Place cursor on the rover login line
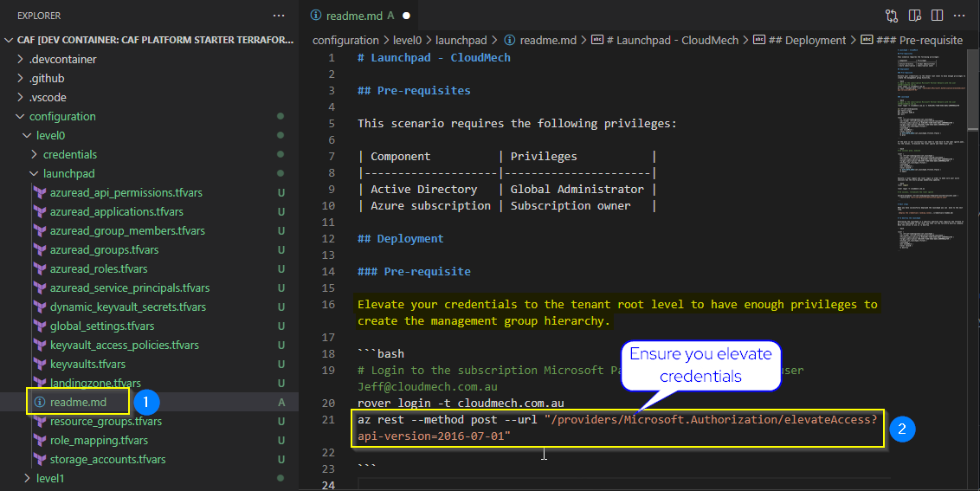Image resolution: width=980 pixels, height=491 pixels. pyautogui.click(x=461, y=403)
